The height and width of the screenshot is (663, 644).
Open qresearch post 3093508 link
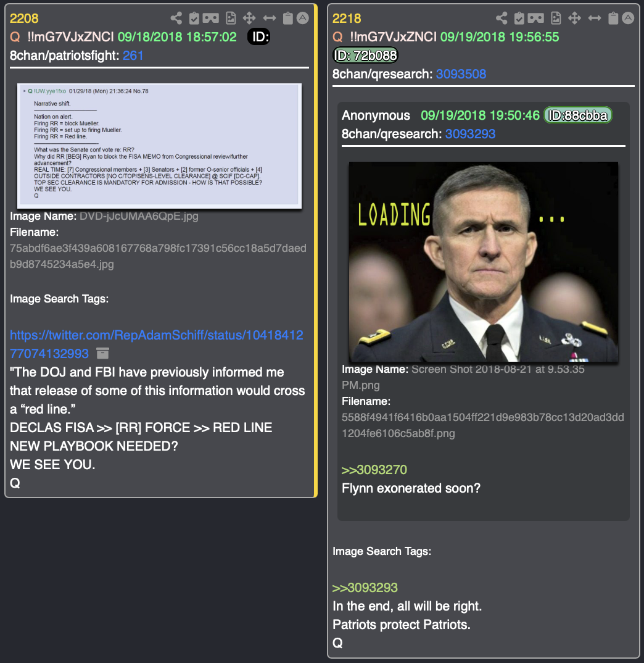461,74
